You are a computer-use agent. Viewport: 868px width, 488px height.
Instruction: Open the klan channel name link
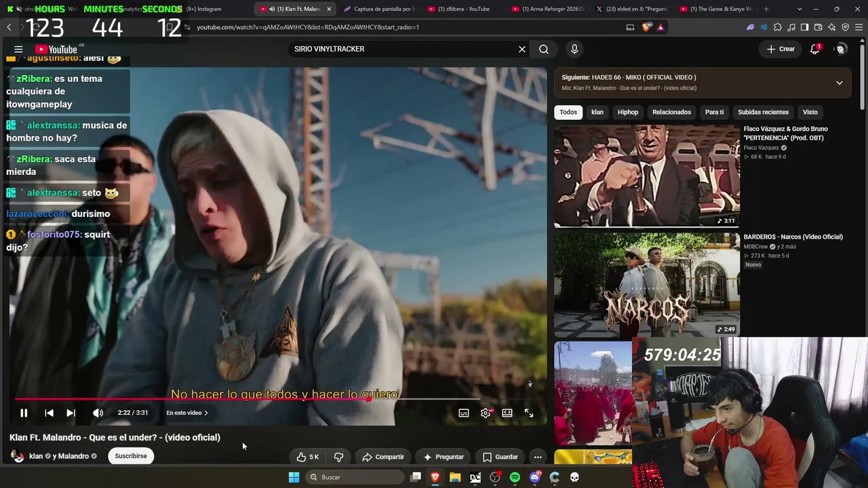coord(36,456)
